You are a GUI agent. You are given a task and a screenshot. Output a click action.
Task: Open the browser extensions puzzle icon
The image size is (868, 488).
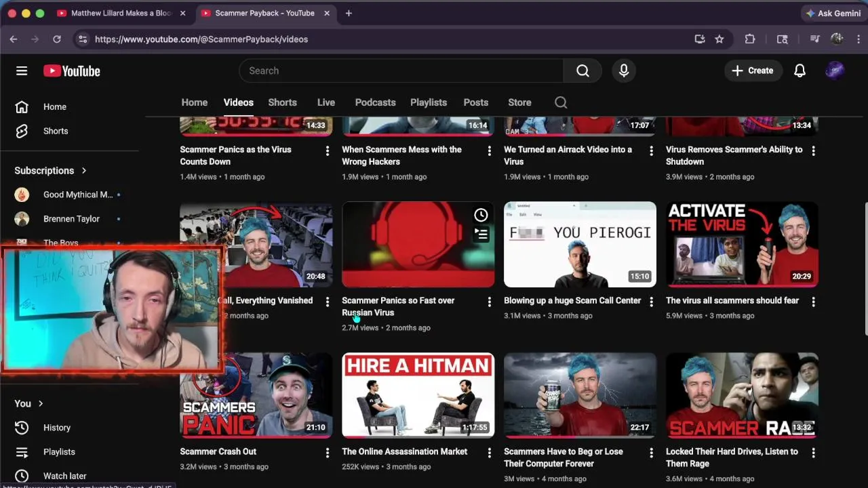(x=750, y=39)
